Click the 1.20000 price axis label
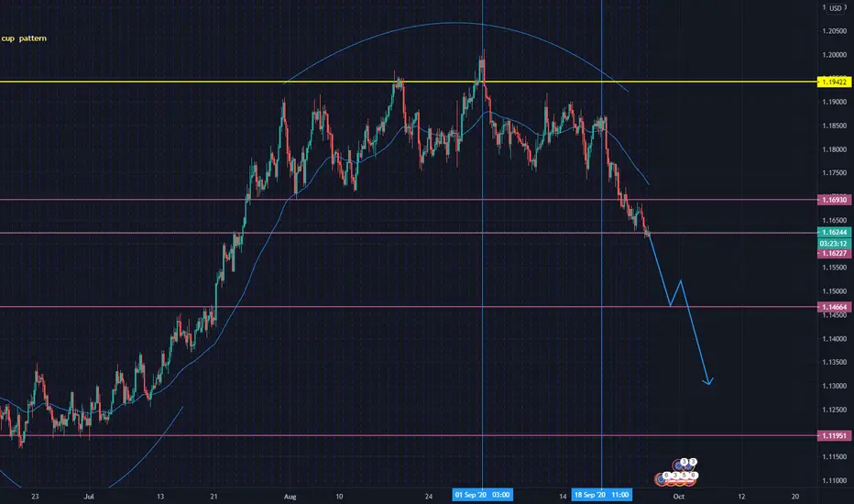The image size is (854, 504). pyautogui.click(x=835, y=54)
